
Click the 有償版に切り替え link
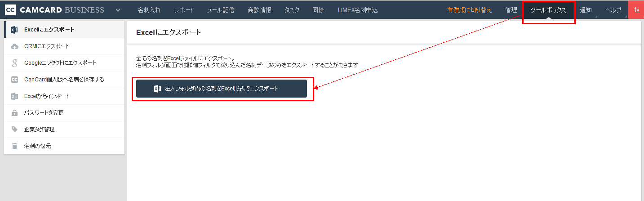click(469, 10)
